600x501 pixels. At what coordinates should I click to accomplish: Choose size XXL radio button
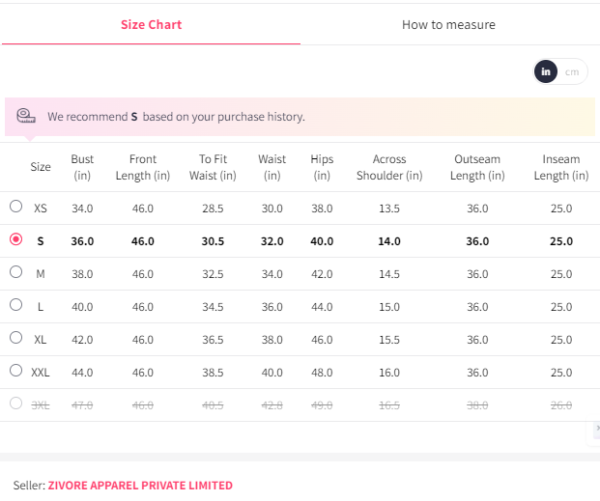point(16,371)
